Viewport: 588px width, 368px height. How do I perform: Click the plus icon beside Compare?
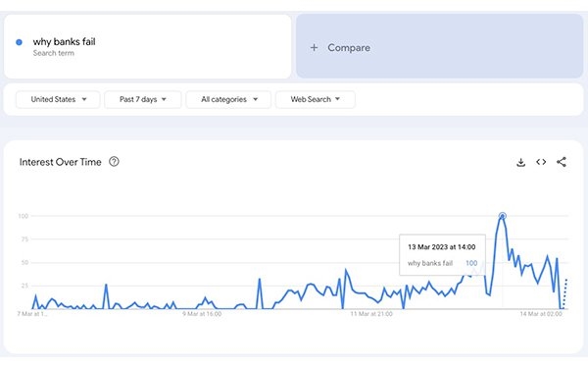315,48
